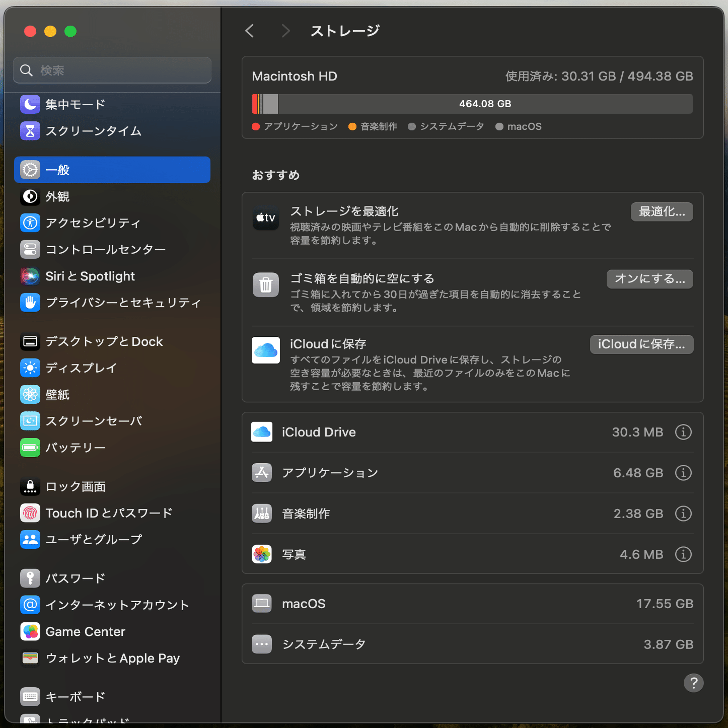Expand システムデータ storage info

473,644
